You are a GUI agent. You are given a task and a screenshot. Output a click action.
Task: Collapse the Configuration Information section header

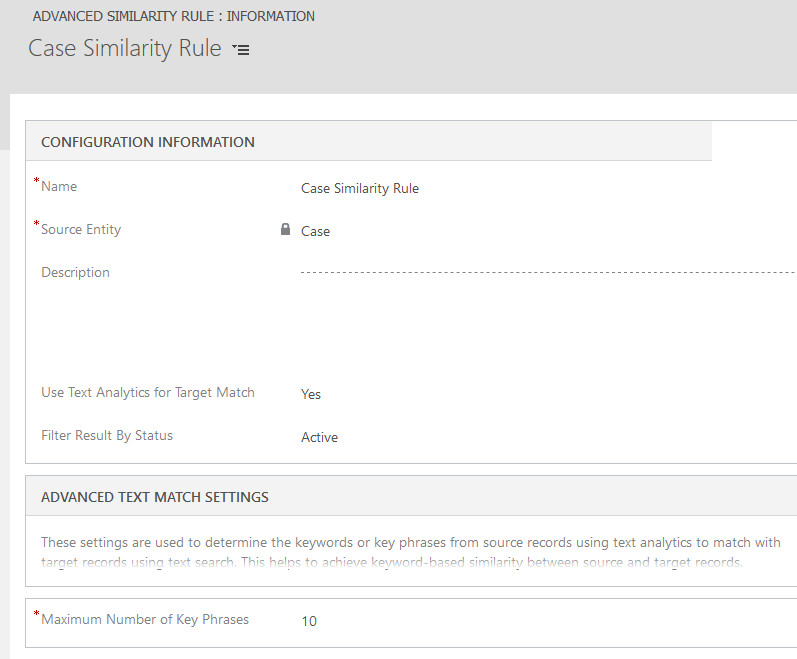click(x=147, y=142)
